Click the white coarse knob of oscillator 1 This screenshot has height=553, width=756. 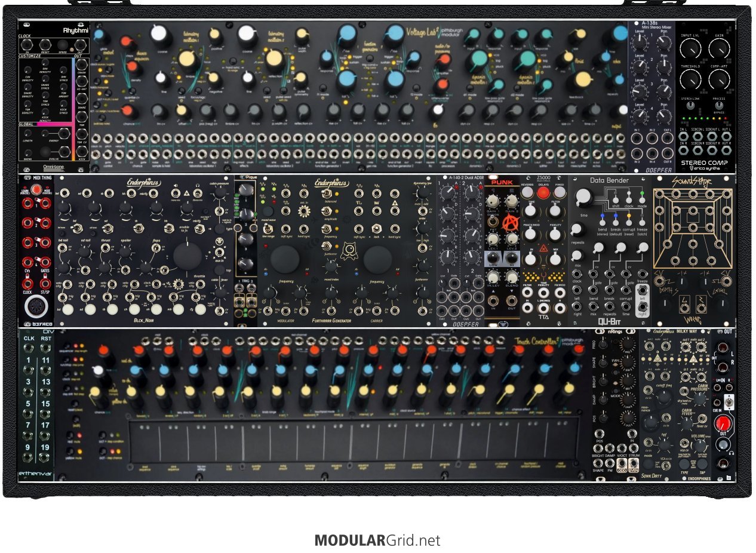[x=160, y=34]
